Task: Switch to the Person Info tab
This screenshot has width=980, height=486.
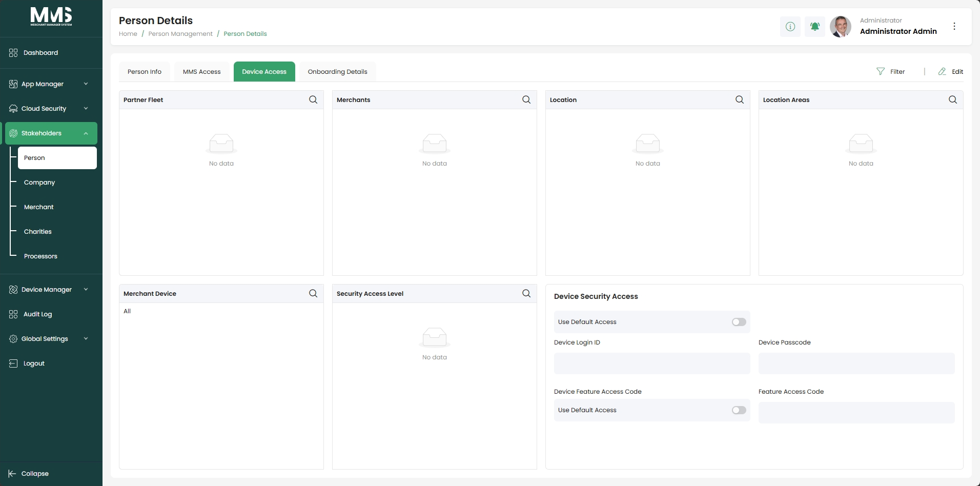Action: (145, 72)
